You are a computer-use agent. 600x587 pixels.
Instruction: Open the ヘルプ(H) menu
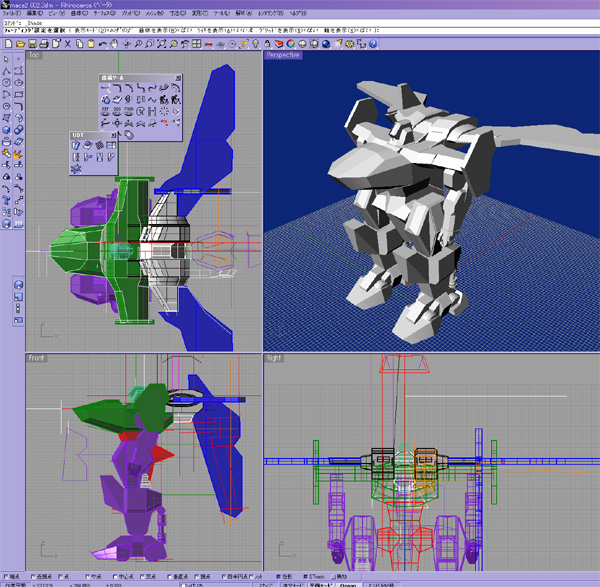click(298, 13)
